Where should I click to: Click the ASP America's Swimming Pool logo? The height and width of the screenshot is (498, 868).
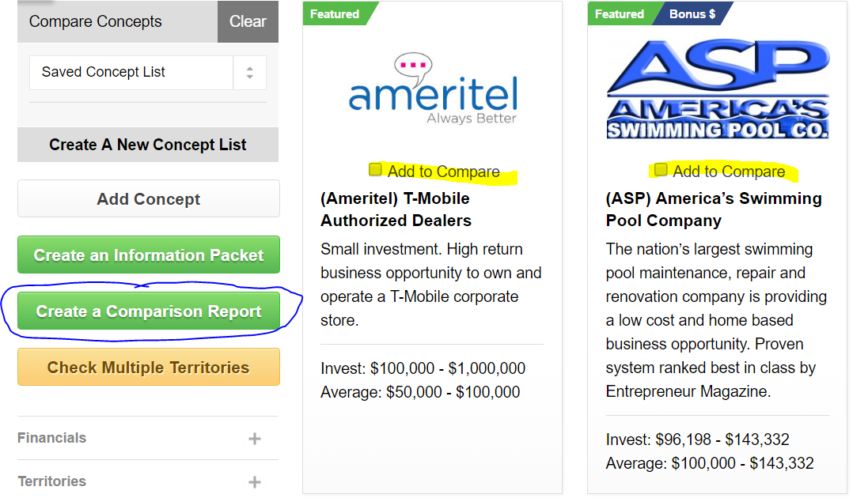(x=718, y=89)
